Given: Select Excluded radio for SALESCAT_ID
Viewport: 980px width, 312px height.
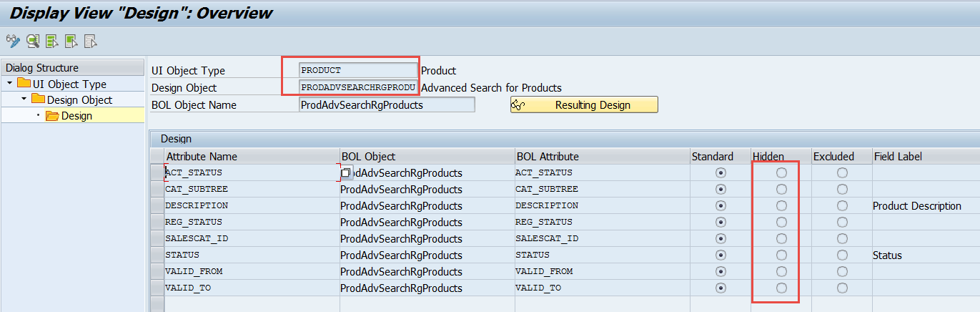Looking at the screenshot, I should coord(842,238).
